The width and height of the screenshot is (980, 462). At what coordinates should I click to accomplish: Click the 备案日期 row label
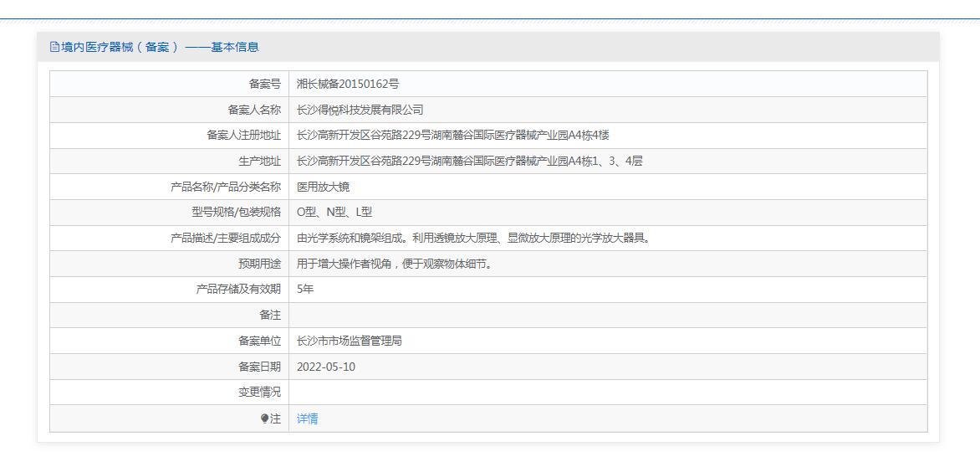259,367
